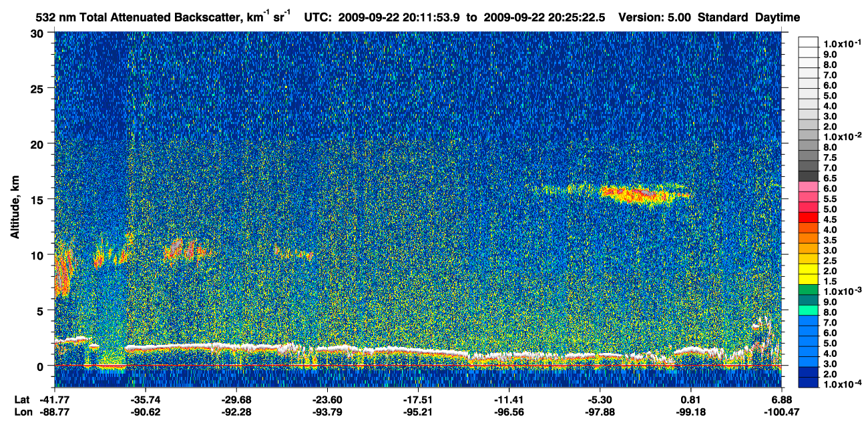The image size is (868, 445).
Task: Click longitude value "-92.28"
Action: [235, 412]
